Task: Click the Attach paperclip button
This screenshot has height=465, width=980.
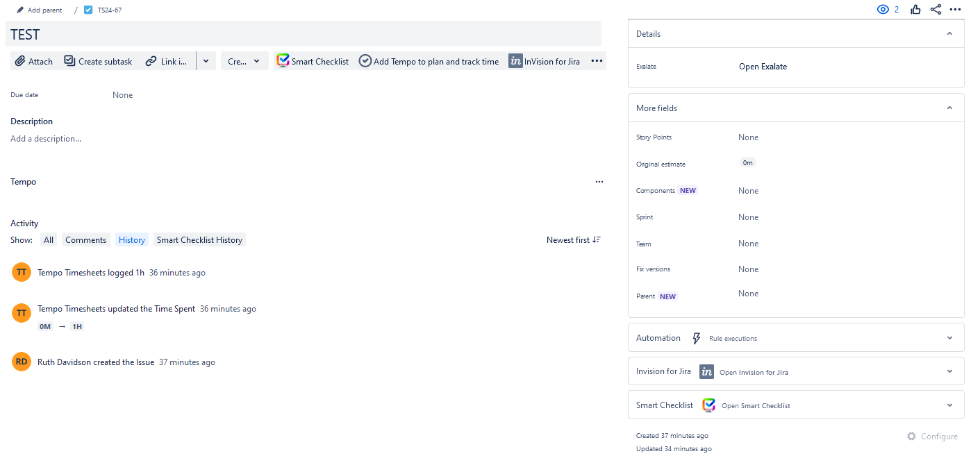Action: (34, 61)
